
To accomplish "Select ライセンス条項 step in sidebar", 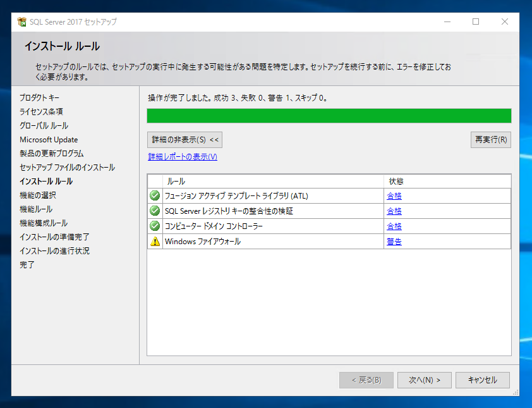I will point(41,112).
